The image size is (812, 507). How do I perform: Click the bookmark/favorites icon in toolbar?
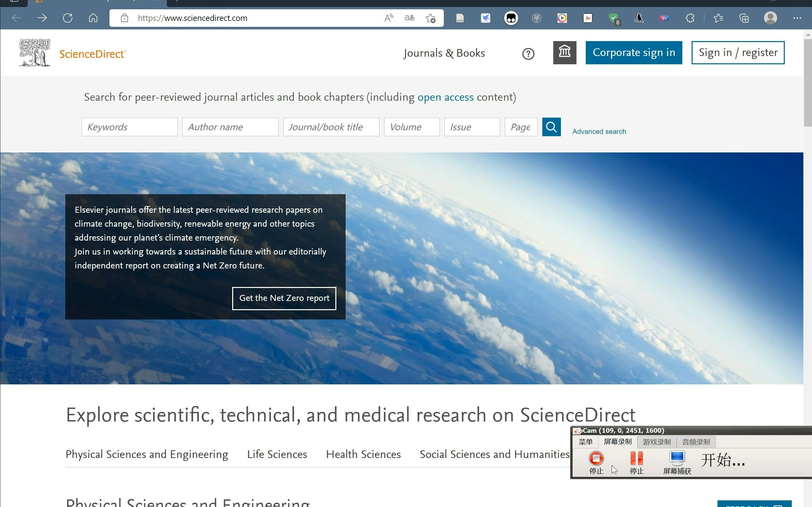point(718,18)
